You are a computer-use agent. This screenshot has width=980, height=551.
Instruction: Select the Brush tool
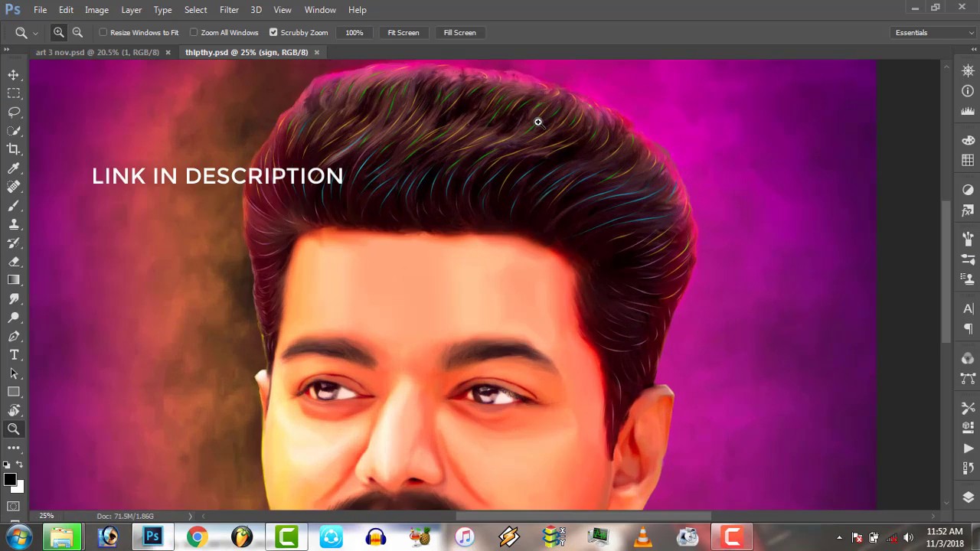pyautogui.click(x=14, y=206)
